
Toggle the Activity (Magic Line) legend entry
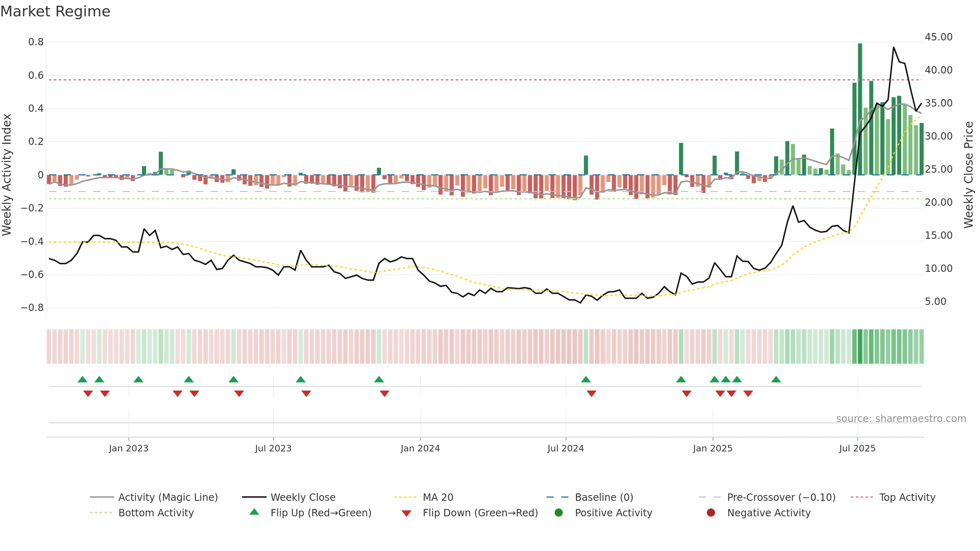[x=154, y=497]
